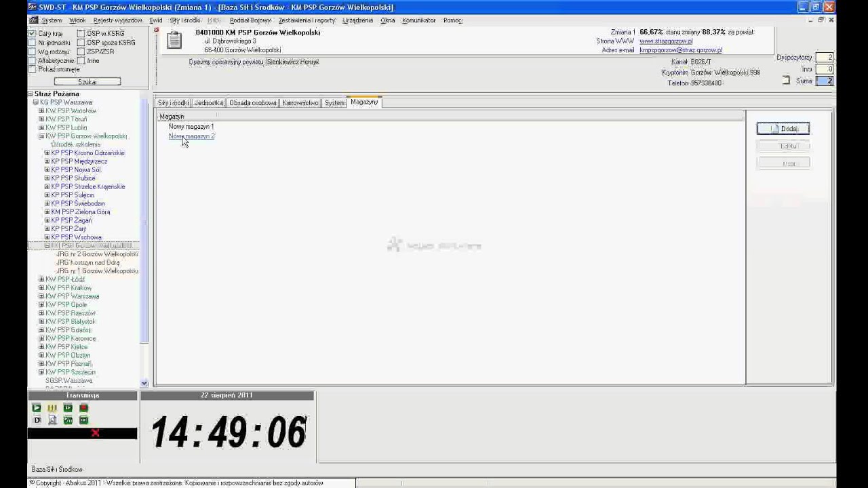Open Zestawienia i raporty menu
This screenshot has height=488, width=868.
tap(307, 20)
